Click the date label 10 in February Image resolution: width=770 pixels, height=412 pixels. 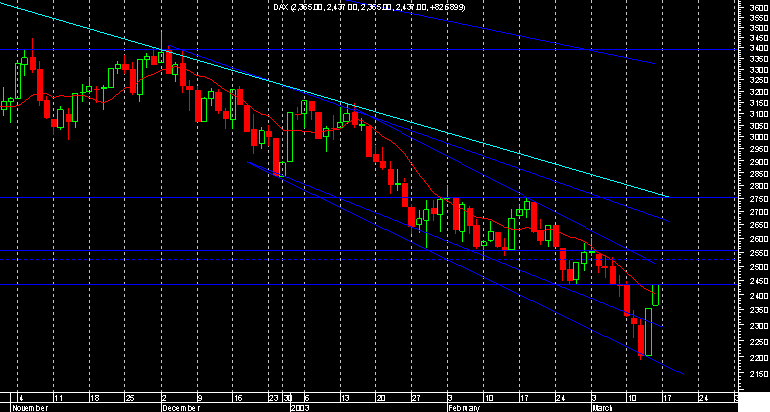click(488, 397)
